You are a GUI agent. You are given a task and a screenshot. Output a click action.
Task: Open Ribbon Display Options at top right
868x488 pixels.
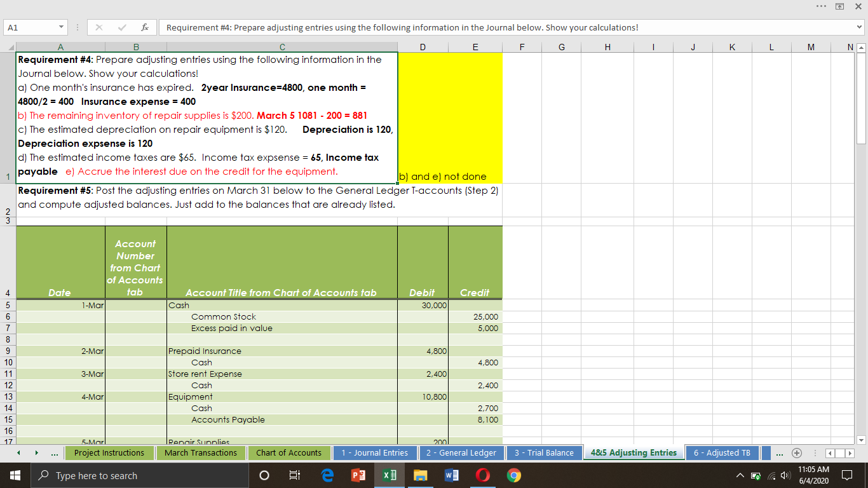click(x=840, y=6)
